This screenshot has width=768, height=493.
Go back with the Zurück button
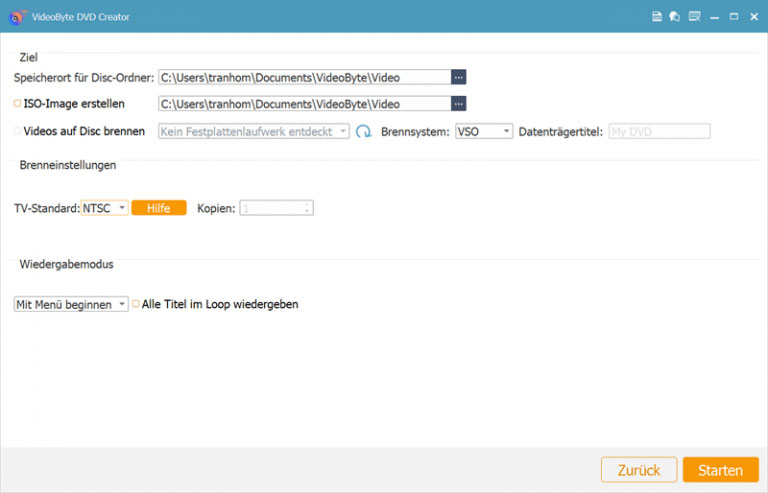(638, 470)
